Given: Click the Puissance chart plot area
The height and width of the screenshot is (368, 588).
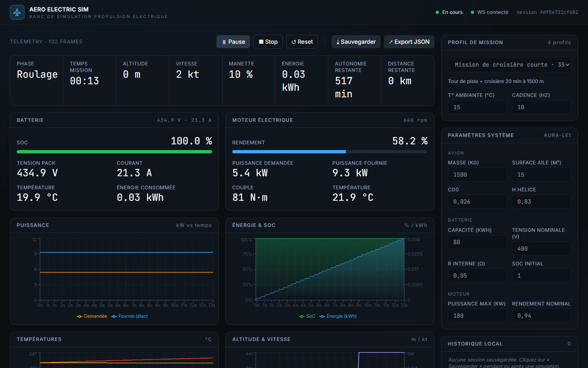Looking at the screenshot, I should (127, 270).
